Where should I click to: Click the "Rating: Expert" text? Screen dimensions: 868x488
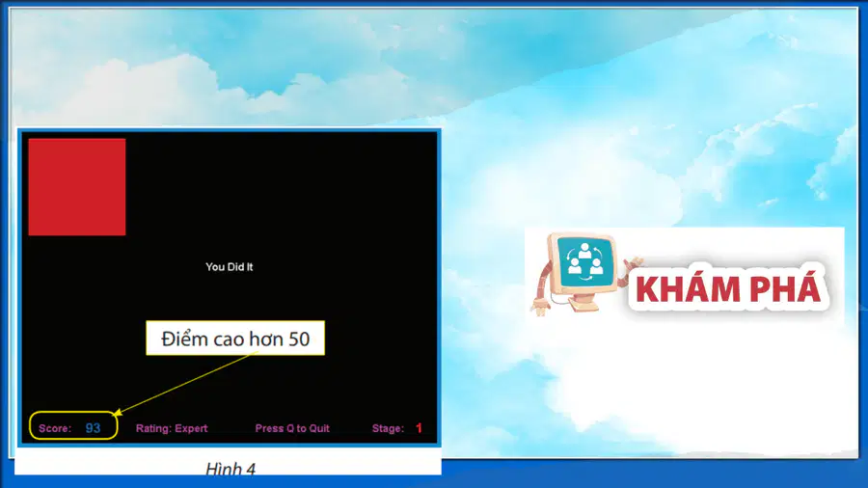pos(172,428)
